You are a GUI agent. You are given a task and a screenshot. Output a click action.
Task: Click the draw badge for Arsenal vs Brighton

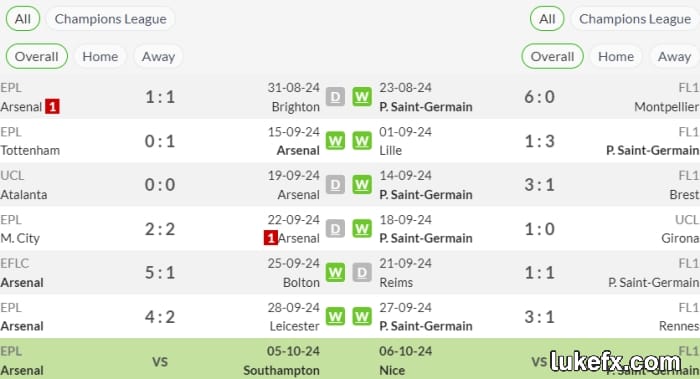click(x=335, y=97)
